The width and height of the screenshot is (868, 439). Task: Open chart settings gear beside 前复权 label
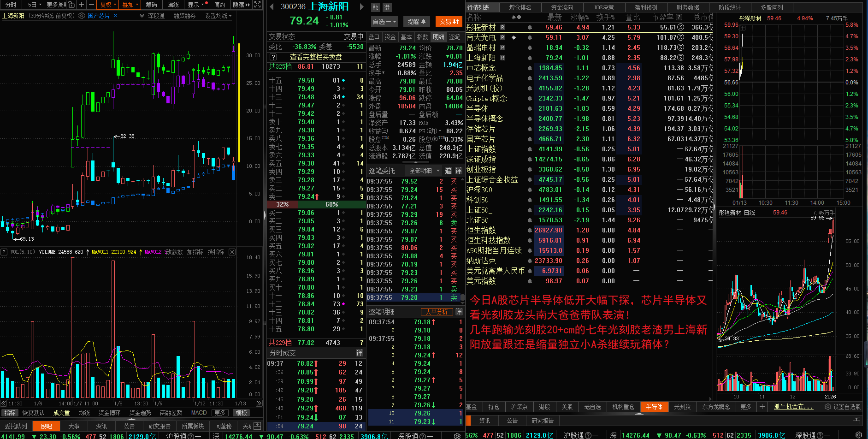coord(82,16)
